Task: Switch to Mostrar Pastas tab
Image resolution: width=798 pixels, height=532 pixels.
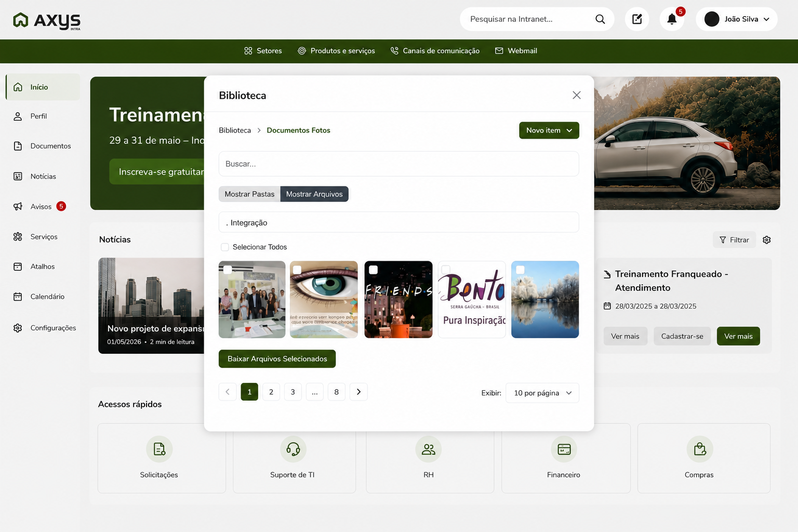Action: (x=249, y=194)
